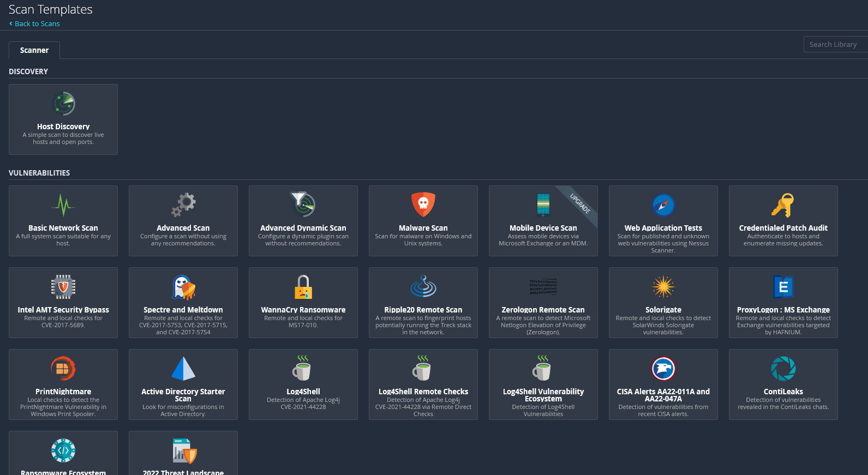Viewport: 868px width, 475px height.
Task: Click the Active Directory Starter Scan title
Action: coord(183,395)
